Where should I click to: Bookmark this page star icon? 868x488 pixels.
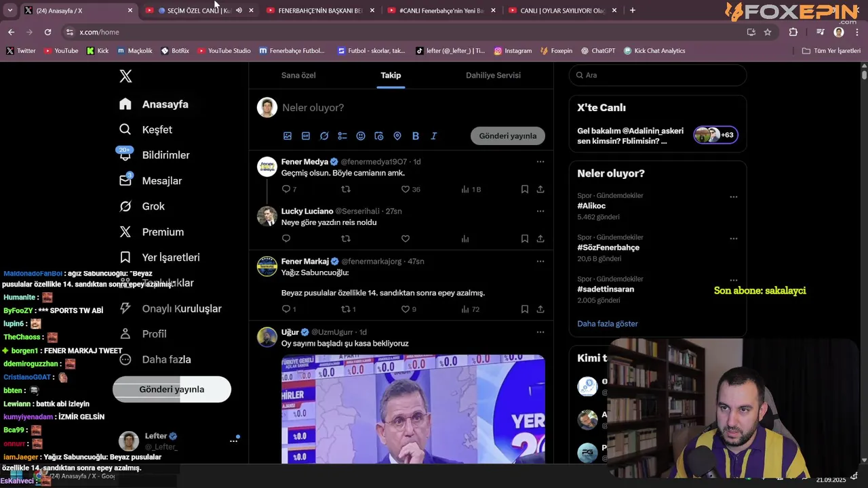click(768, 32)
